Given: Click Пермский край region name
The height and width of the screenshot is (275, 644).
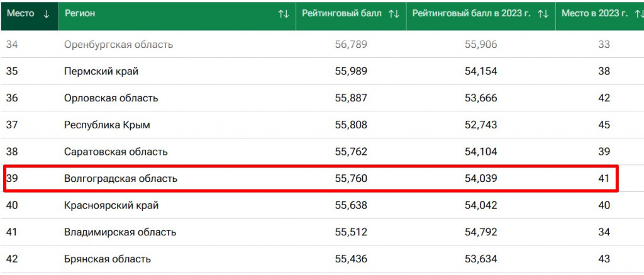Looking at the screenshot, I should pyautogui.click(x=101, y=71).
